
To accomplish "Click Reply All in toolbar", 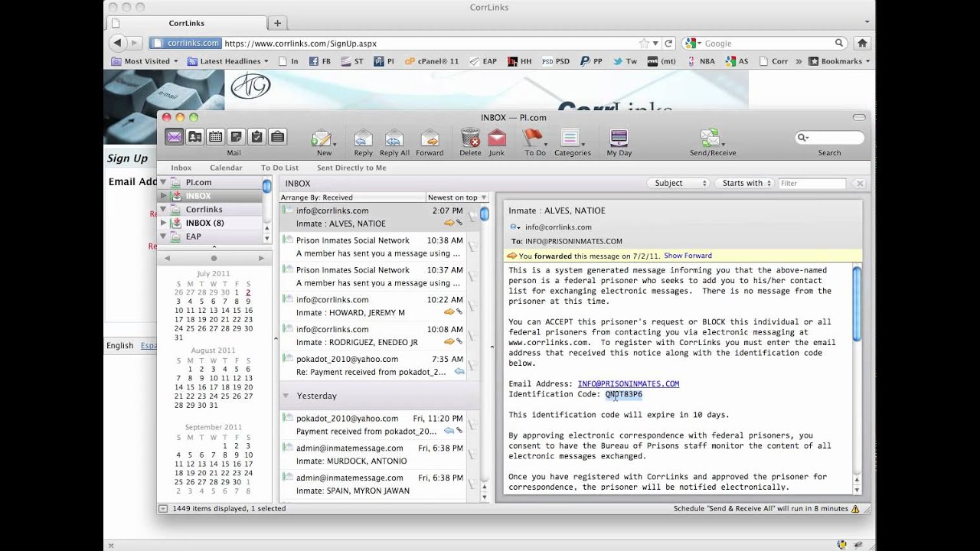I will coord(394,142).
